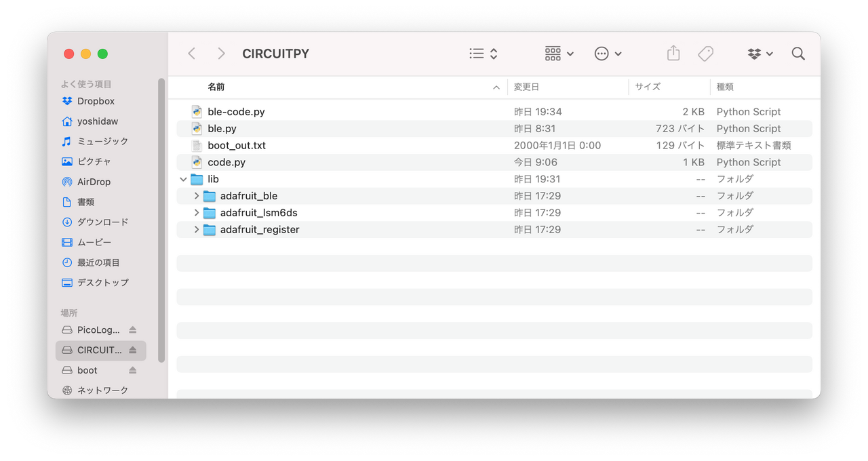Image resolution: width=868 pixels, height=461 pixels.
Task: Open the grouping options dropdown
Action: (x=558, y=53)
